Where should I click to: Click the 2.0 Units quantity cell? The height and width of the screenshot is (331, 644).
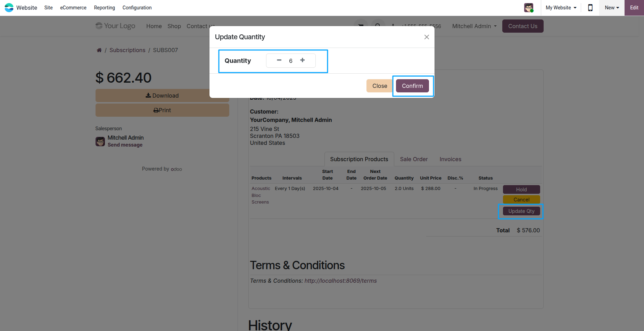404,189
